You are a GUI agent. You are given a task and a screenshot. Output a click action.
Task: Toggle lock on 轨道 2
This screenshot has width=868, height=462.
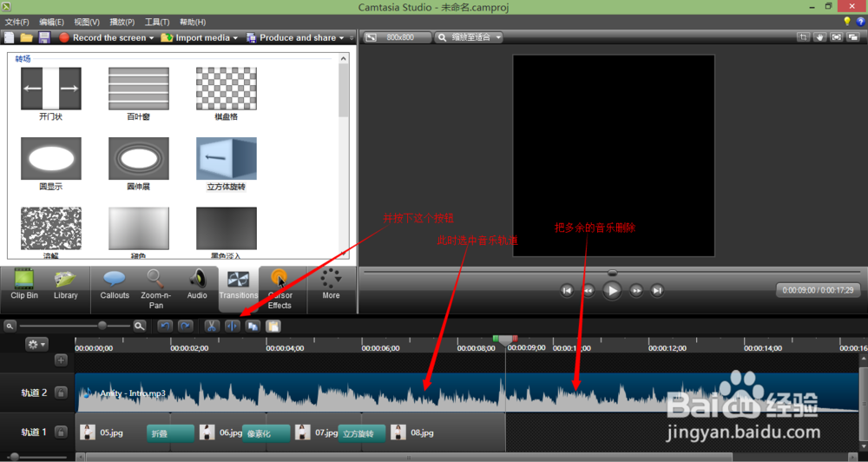tap(61, 393)
